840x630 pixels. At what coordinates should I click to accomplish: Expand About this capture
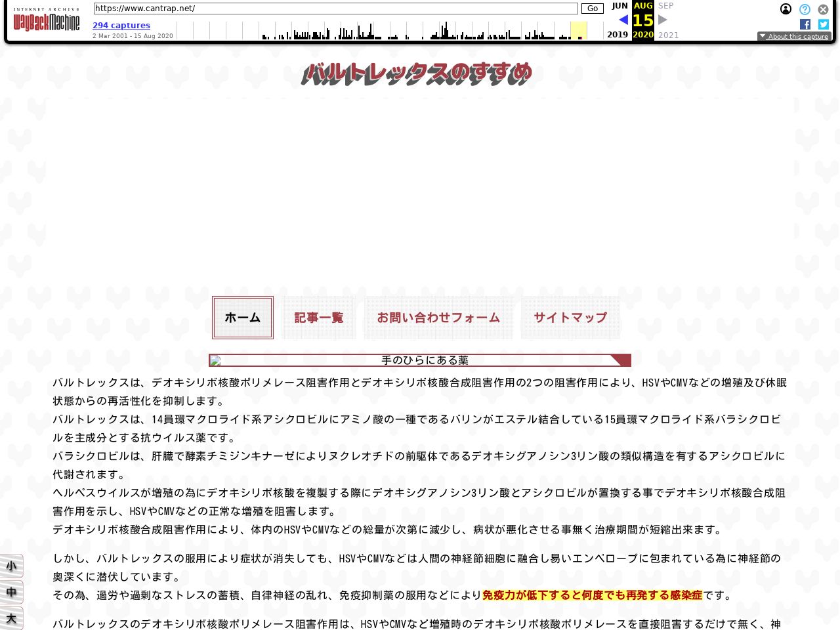tap(794, 37)
